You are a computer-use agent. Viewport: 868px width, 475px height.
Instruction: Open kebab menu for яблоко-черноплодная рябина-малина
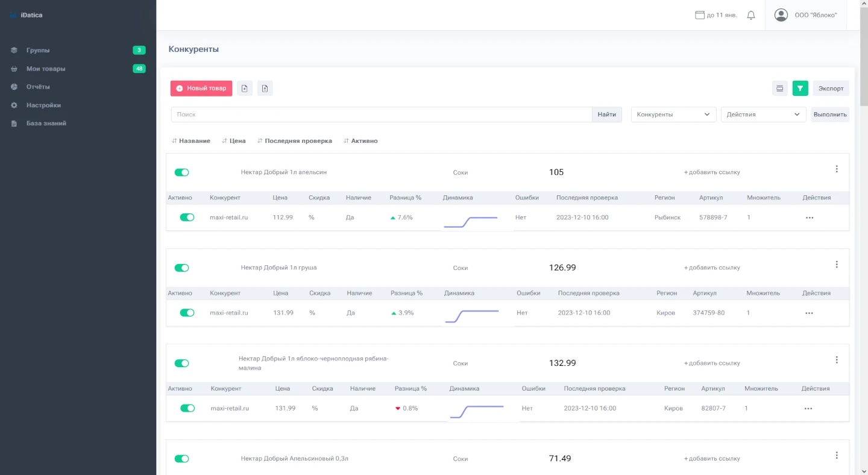click(837, 360)
